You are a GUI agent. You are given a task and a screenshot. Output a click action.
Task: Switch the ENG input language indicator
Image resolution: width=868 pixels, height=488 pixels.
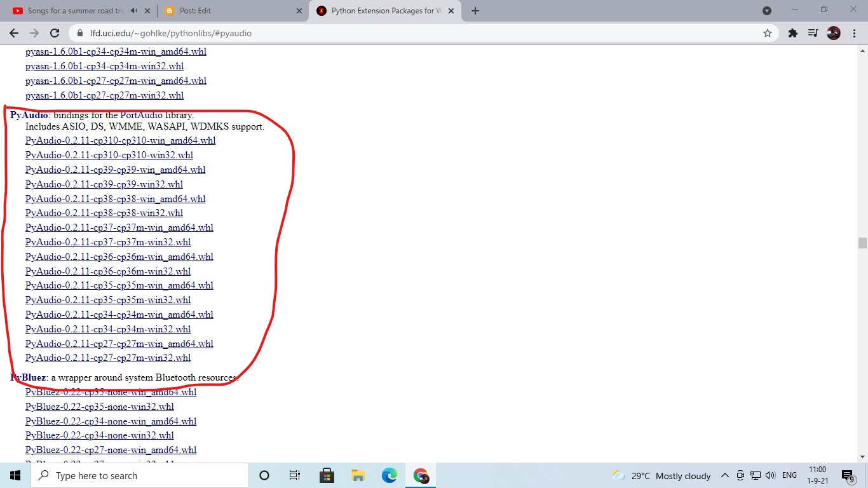coord(789,475)
